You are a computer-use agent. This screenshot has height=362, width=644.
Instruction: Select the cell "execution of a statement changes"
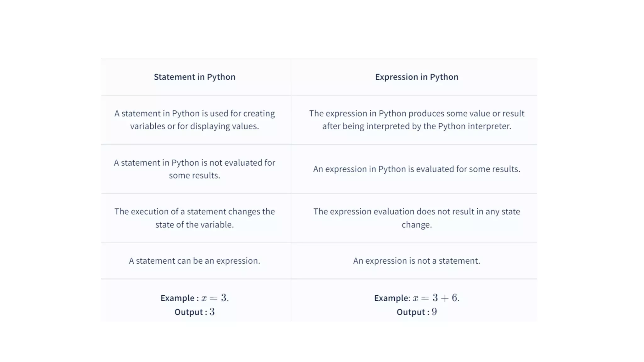tap(194, 218)
